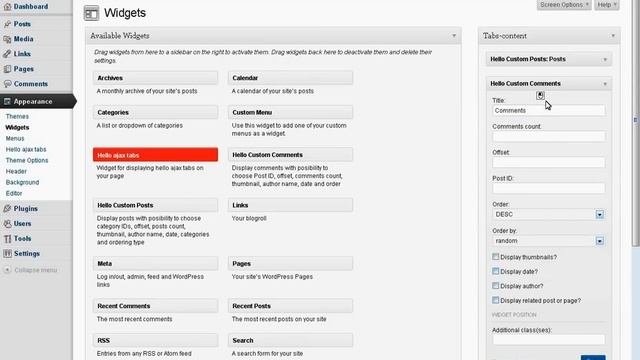Open Themes submenu item

[x=17, y=116]
